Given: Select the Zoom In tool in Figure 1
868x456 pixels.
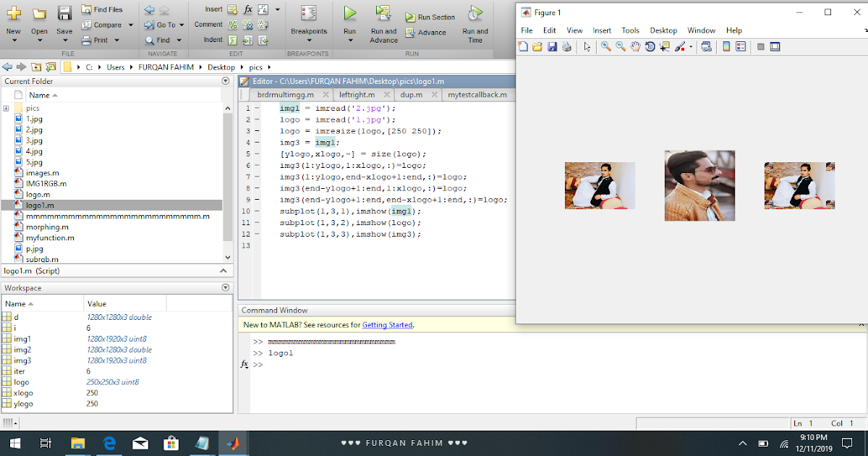Looking at the screenshot, I should click(605, 46).
